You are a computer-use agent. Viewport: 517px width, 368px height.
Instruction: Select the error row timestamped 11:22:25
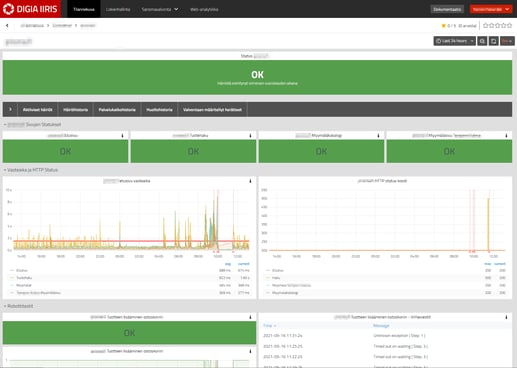(283, 357)
